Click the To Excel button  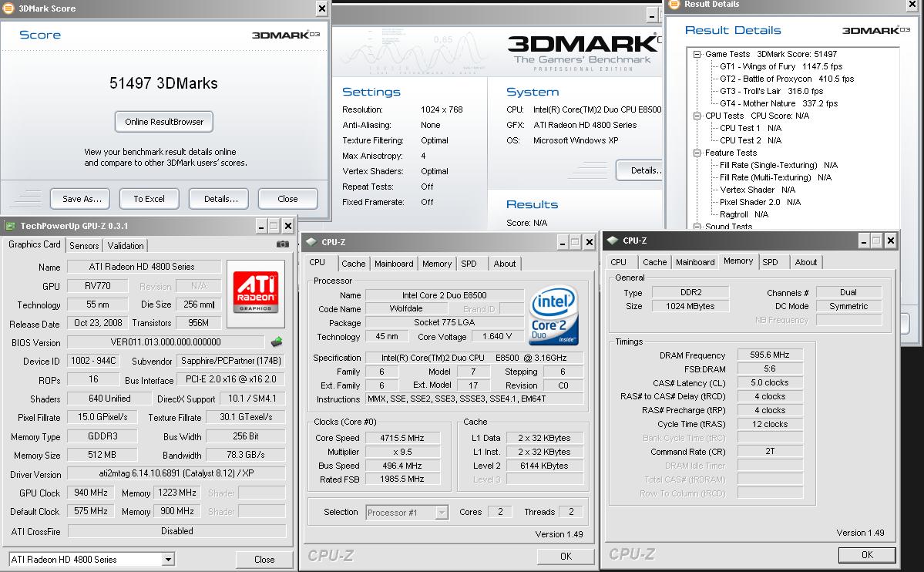point(149,199)
